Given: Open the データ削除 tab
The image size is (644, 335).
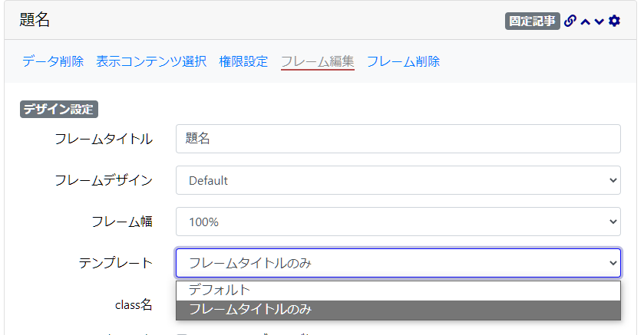Looking at the screenshot, I should click(53, 61).
